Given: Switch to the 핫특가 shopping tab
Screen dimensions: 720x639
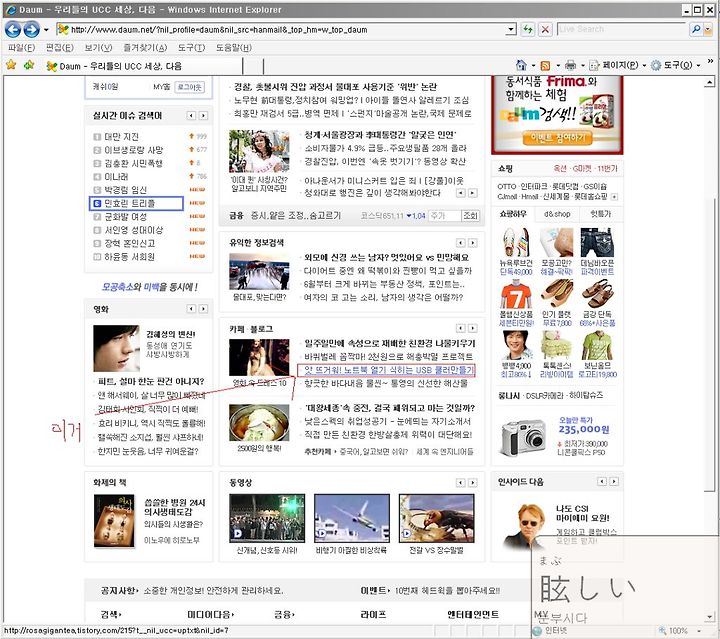Looking at the screenshot, I should [601, 214].
